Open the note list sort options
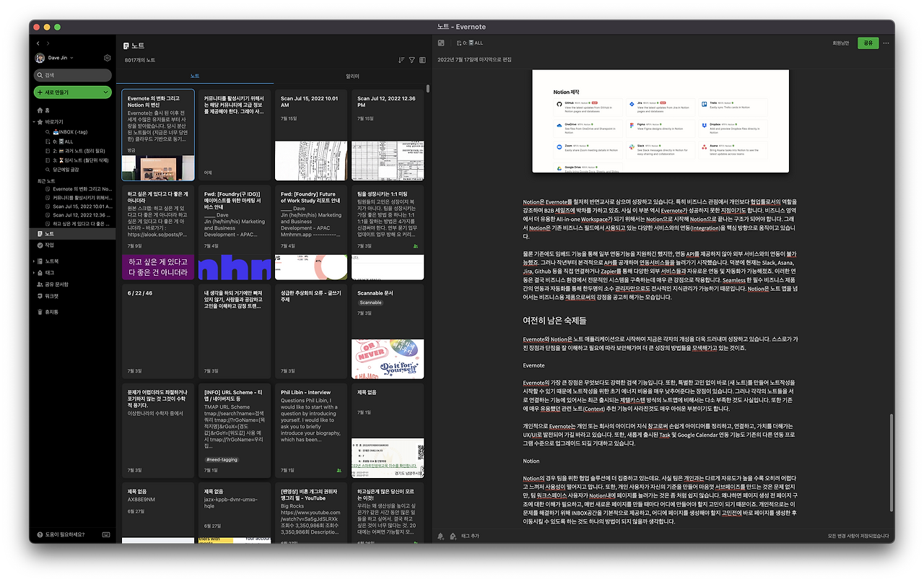 point(401,60)
